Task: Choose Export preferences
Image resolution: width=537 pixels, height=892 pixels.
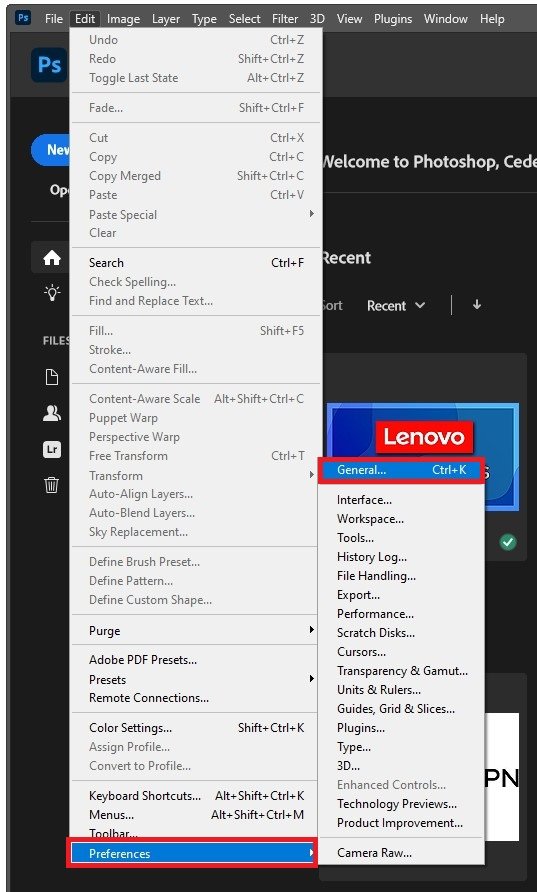Action: coord(402,595)
